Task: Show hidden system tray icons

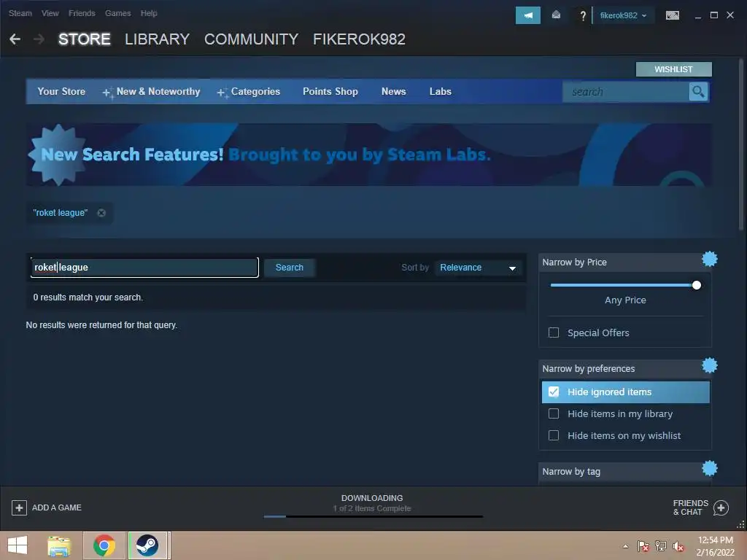Action: click(625, 546)
